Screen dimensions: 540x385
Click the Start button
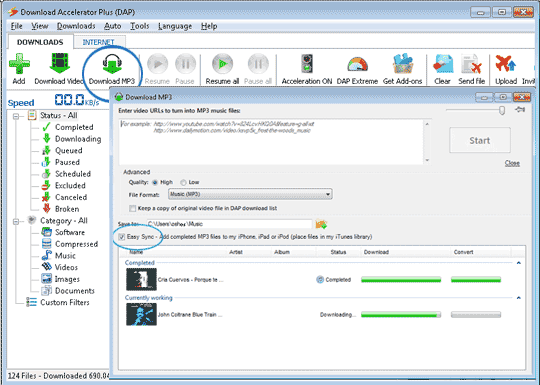[x=480, y=140]
